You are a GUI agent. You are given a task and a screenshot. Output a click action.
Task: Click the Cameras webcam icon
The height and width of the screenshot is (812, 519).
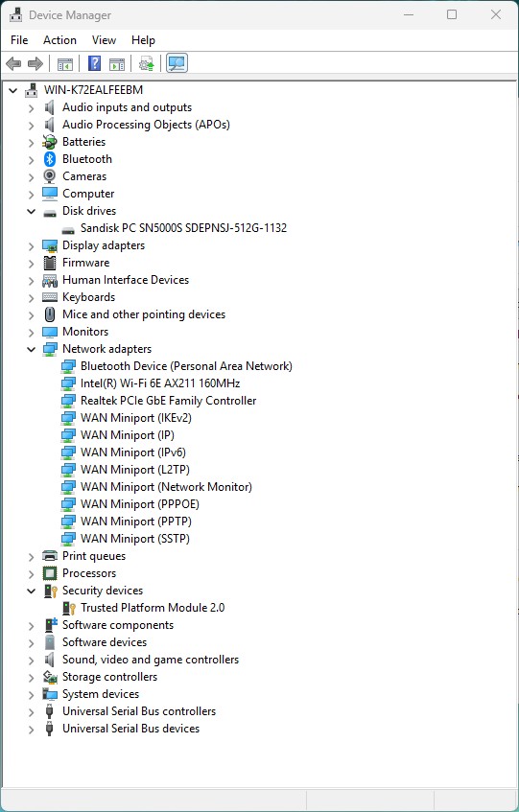click(50, 176)
